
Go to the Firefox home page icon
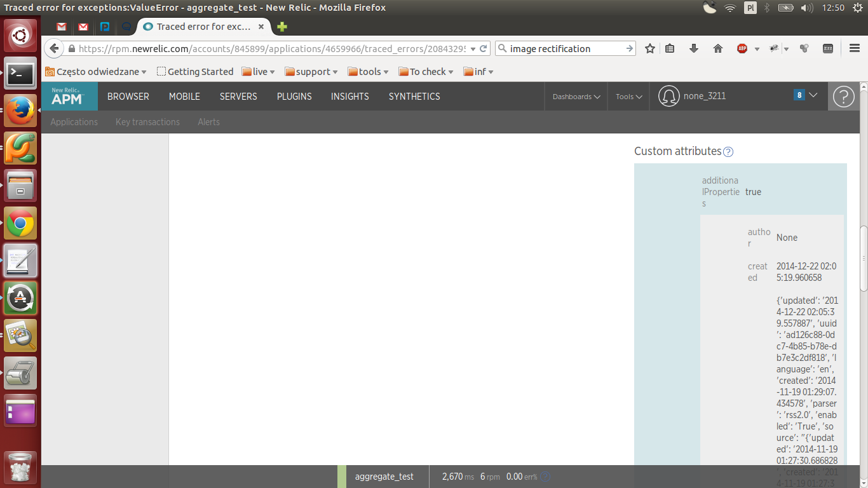coord(718,49)
